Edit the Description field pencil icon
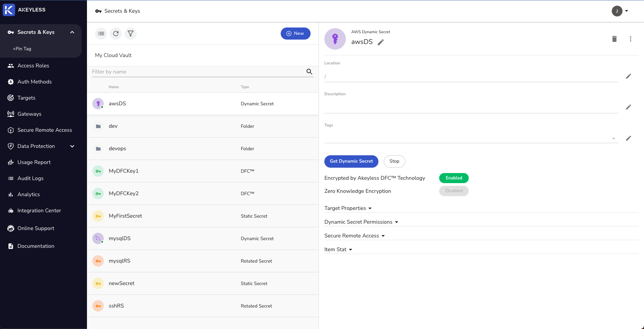The image size is (644, 329). point(629,107)
